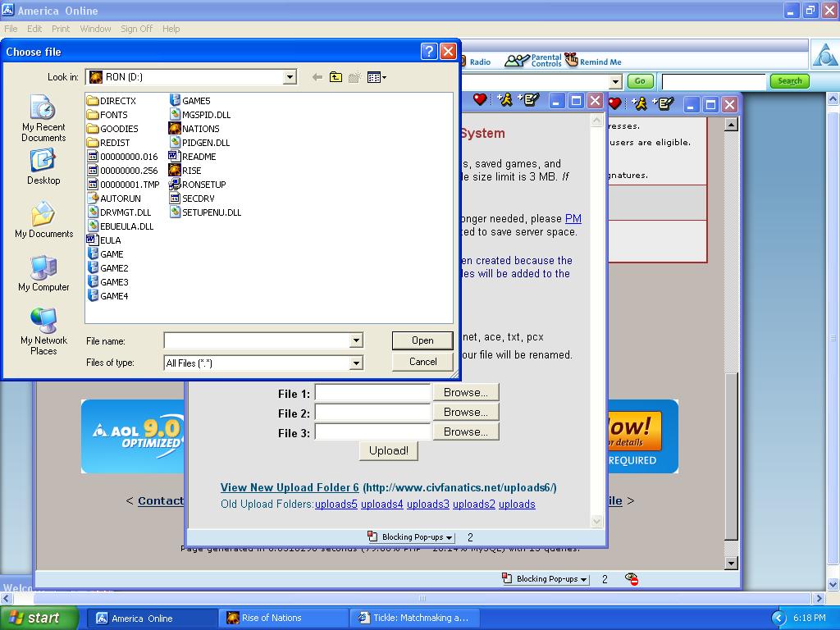Expand the Look in drive dropdown
The image size is (840, 630).
[x=290, y=77]
